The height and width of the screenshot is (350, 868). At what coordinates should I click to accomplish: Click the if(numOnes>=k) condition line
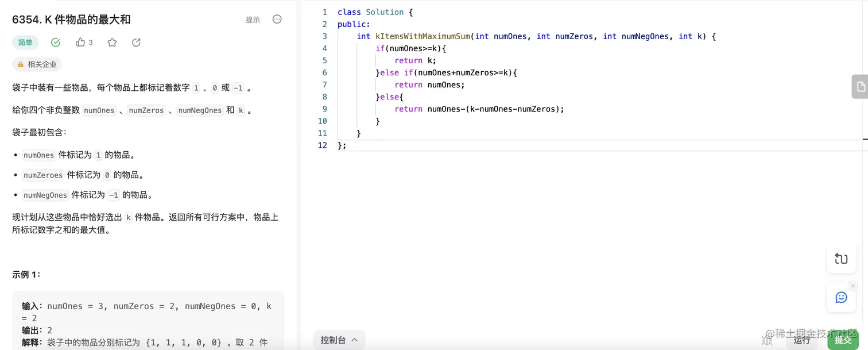410,48
